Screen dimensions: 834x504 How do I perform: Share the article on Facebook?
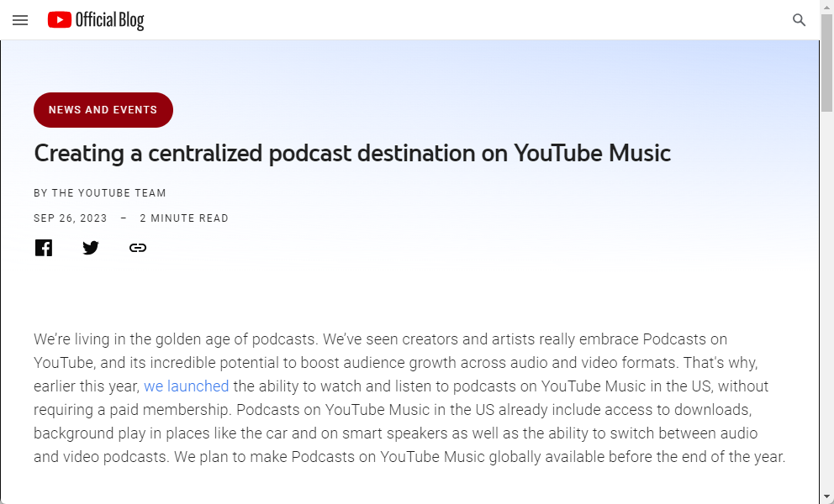(43, 247)
